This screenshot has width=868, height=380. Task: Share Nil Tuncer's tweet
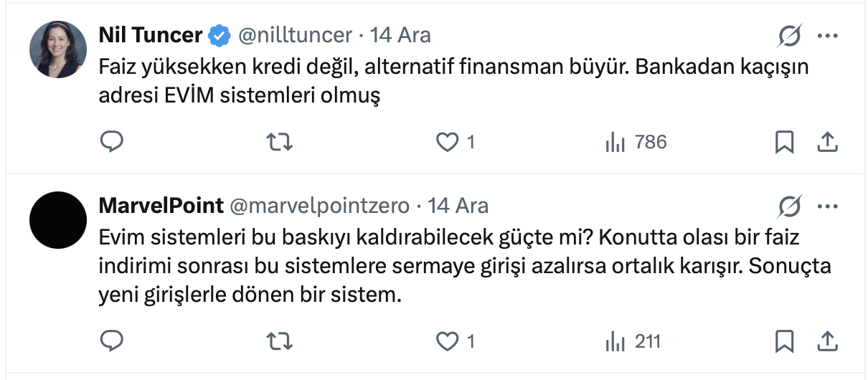(828, 143)
